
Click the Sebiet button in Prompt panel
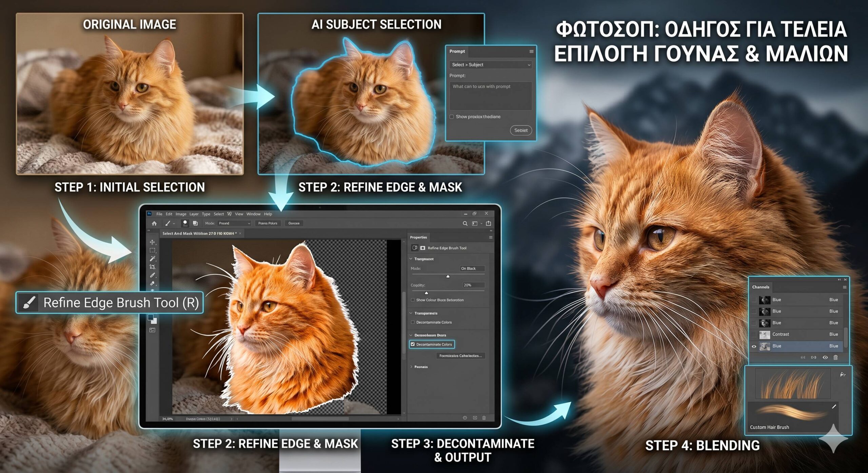pos(521,130)
